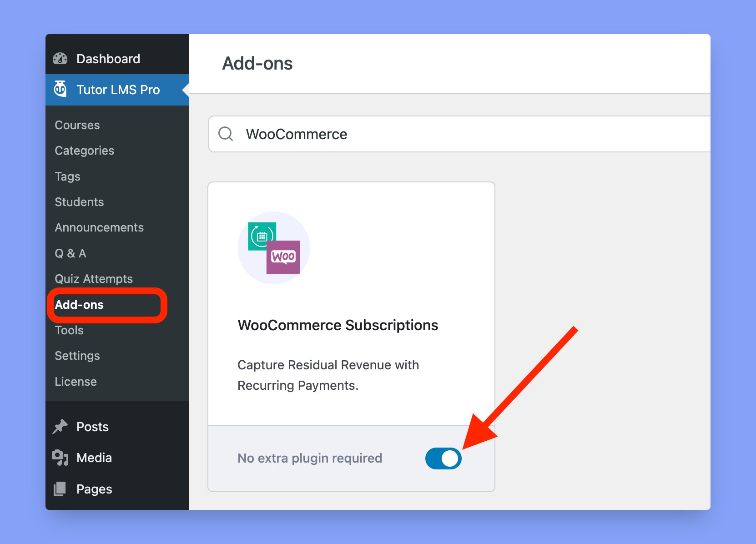Select the Add-ons submenu item
Image resolution: width=756 pixels, height=544 pixels.
pyautogui.click(x=79, y=305)
